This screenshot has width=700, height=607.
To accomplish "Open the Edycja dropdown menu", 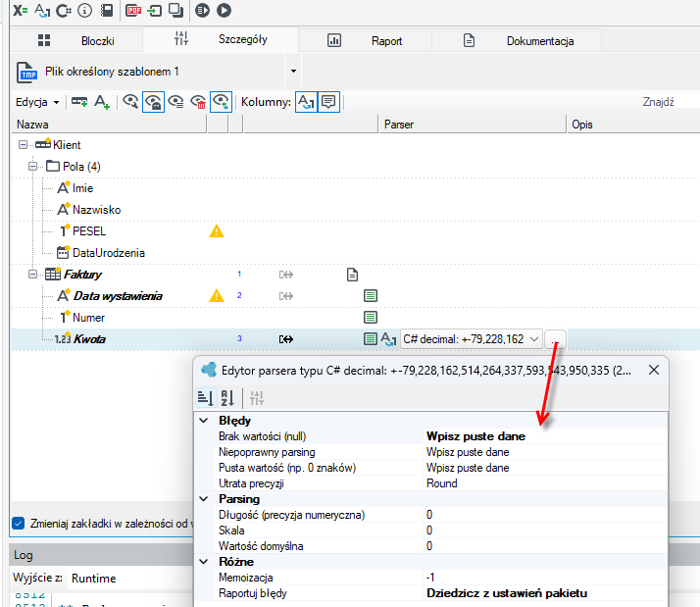I will (x=37, y=102).
